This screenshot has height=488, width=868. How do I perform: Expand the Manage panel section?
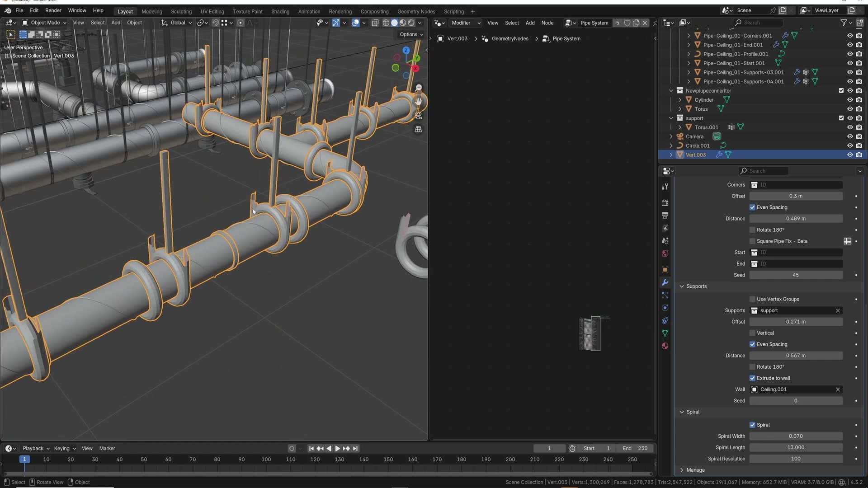click(x=682, y=470)
